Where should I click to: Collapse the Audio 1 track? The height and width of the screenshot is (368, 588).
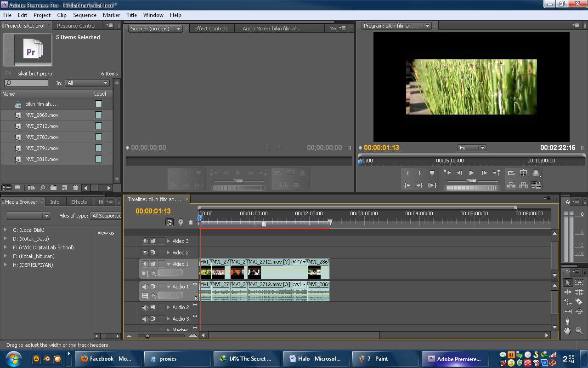pos(169,287)
